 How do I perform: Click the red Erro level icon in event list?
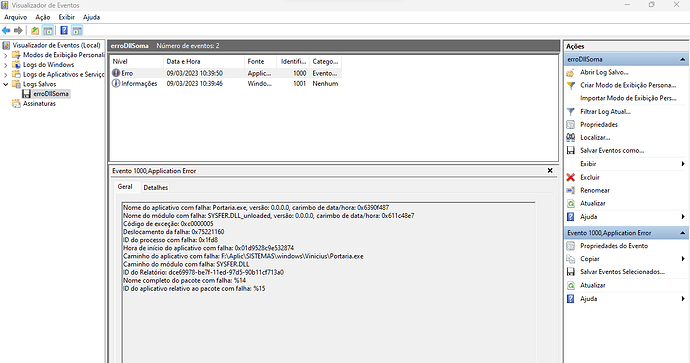[x=116, y=73]
